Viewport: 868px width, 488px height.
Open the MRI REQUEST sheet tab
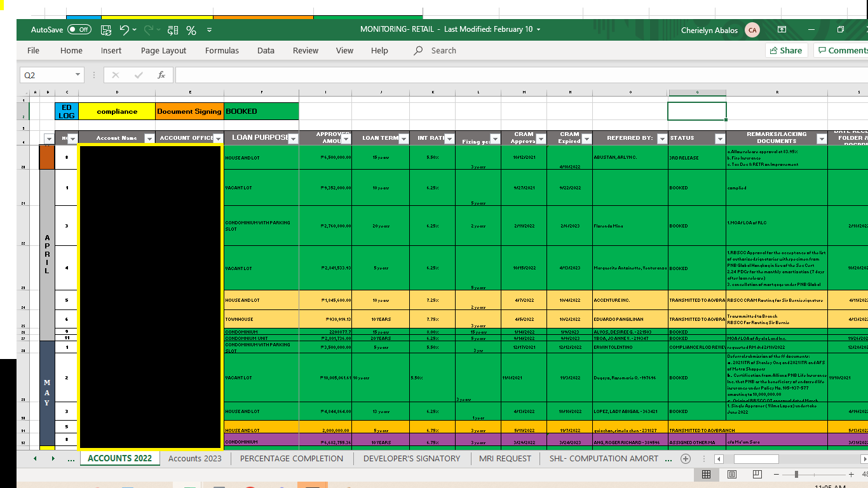click(x=505, y=458)
